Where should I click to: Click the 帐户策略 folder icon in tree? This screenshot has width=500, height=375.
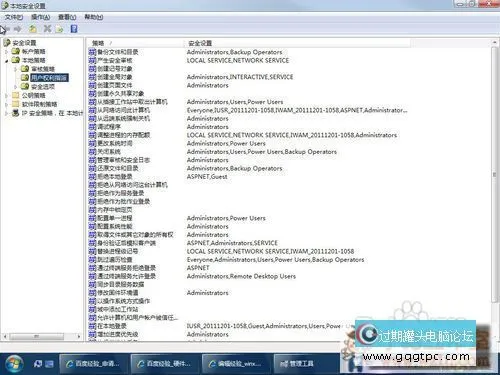point(16,51)
